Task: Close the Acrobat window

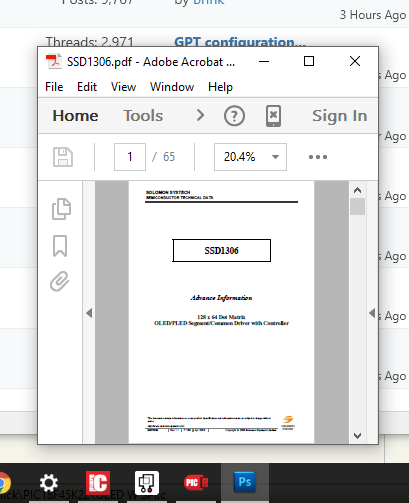Action: (355, 61)
